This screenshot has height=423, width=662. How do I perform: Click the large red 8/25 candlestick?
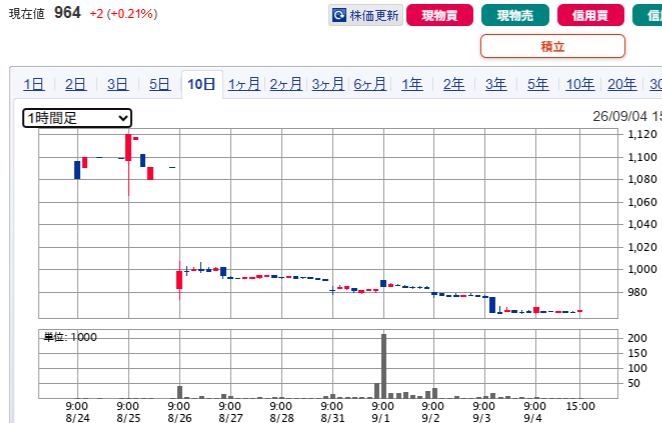tap(128, 147)
